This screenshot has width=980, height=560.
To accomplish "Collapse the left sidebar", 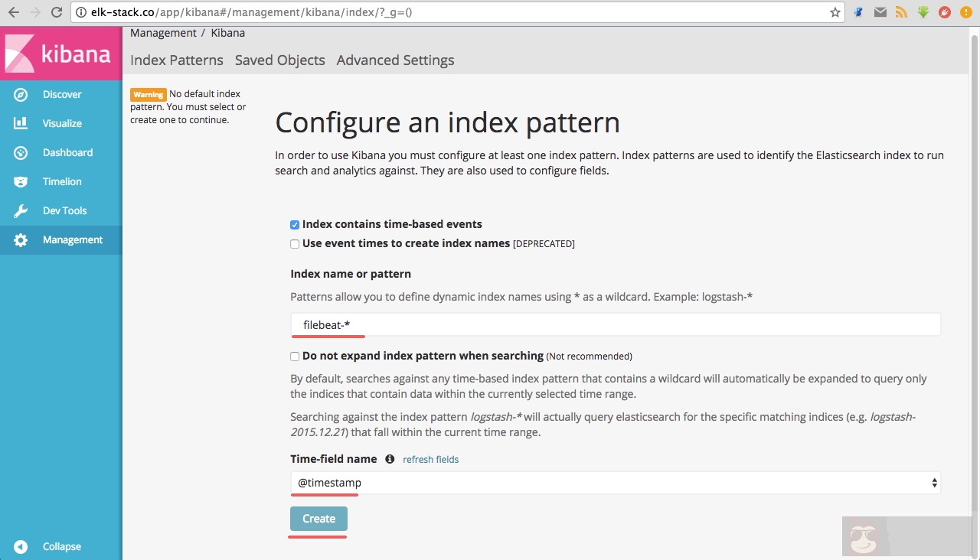I will (21, 547).
